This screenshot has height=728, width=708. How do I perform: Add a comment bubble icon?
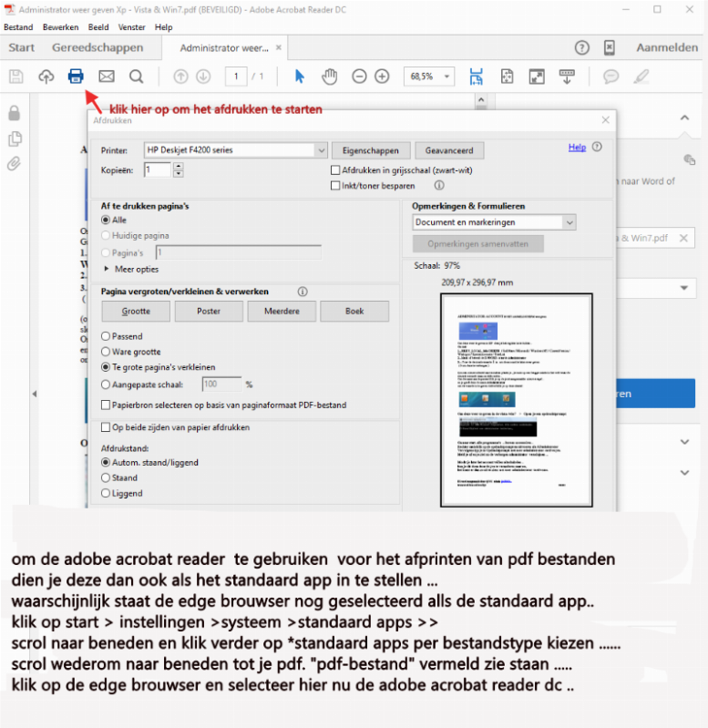click(611, 77)
